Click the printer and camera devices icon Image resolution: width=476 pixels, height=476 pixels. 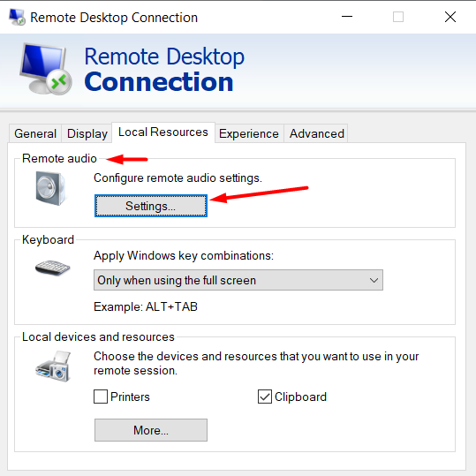tap(53, 366)
